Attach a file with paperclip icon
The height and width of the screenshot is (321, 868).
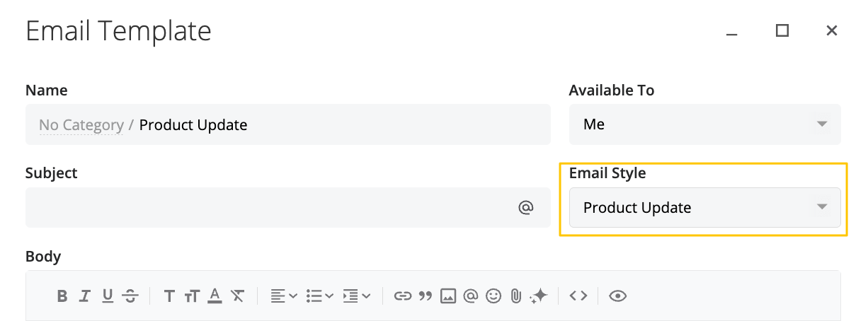tap(516, 296)
